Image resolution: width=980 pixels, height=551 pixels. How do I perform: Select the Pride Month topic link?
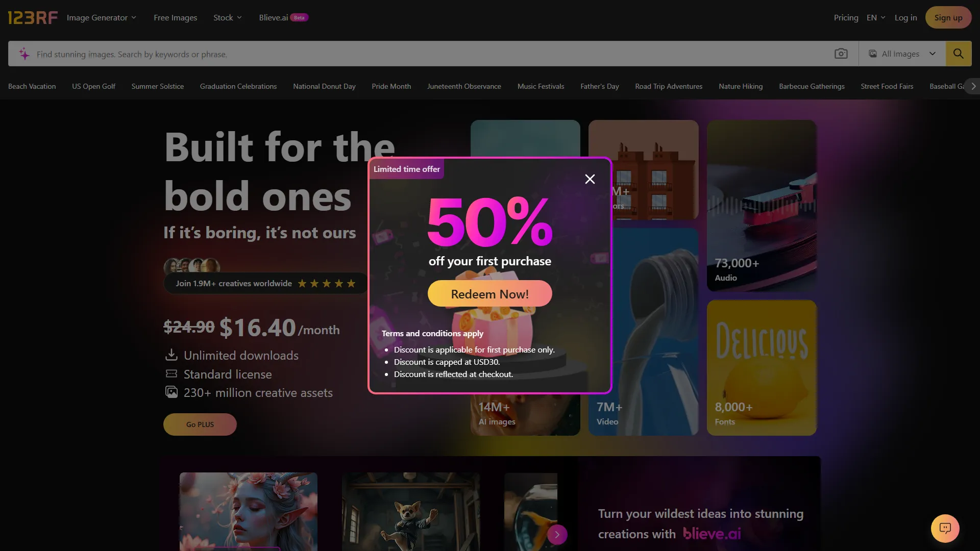point(391,86)
